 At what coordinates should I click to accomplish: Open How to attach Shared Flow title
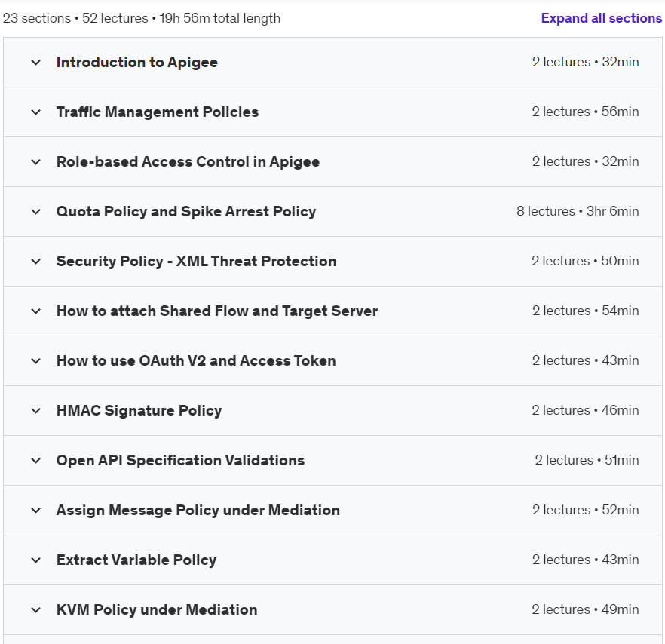point(216,311)
